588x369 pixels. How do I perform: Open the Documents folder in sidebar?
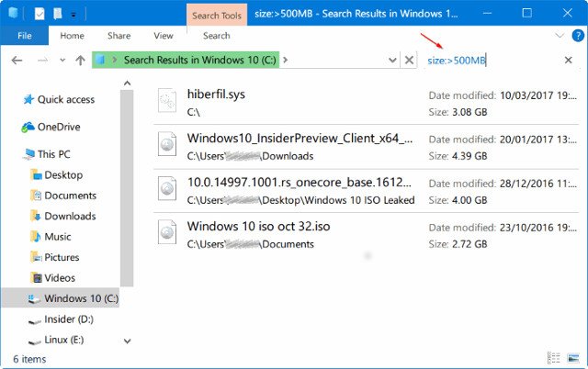click(70, 196)
